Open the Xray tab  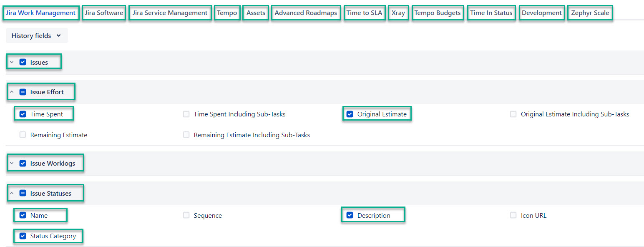pos(398,13)
